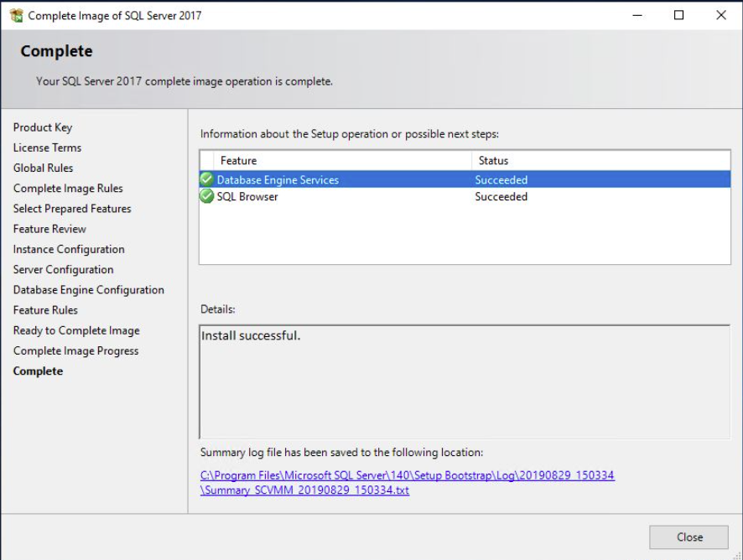Click green checkmark beside SQL Browser

[x=206, y=195]
